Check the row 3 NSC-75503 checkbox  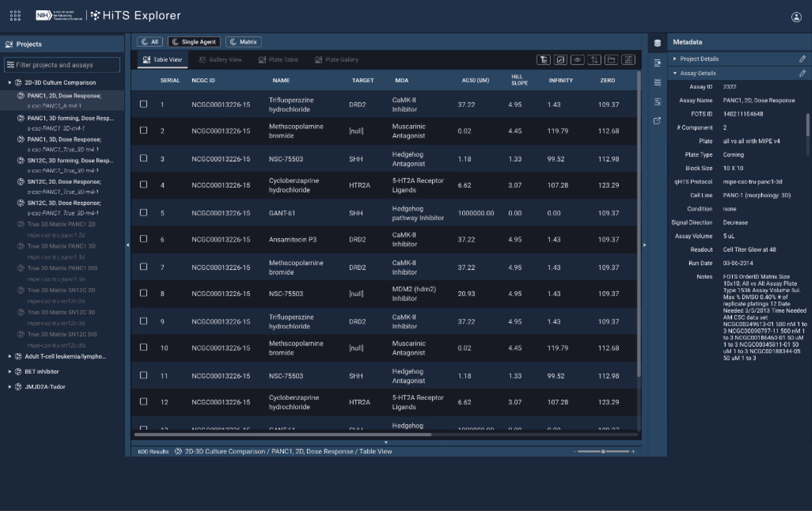pyautogui.click(x=144, y=158)
